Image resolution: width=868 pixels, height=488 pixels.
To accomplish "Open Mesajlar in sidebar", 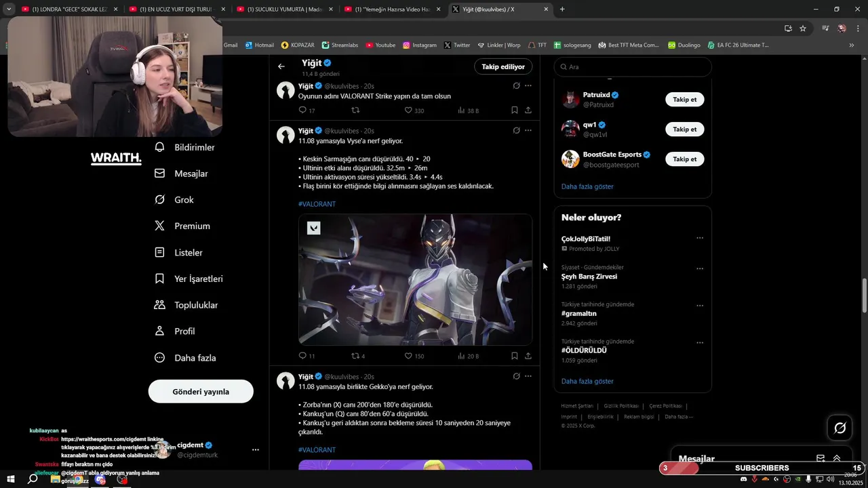I will coord(182,174).
